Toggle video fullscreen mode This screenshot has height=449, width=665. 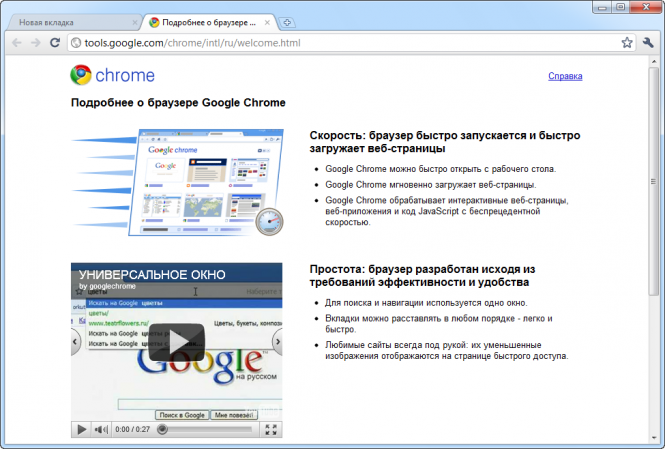271,429
